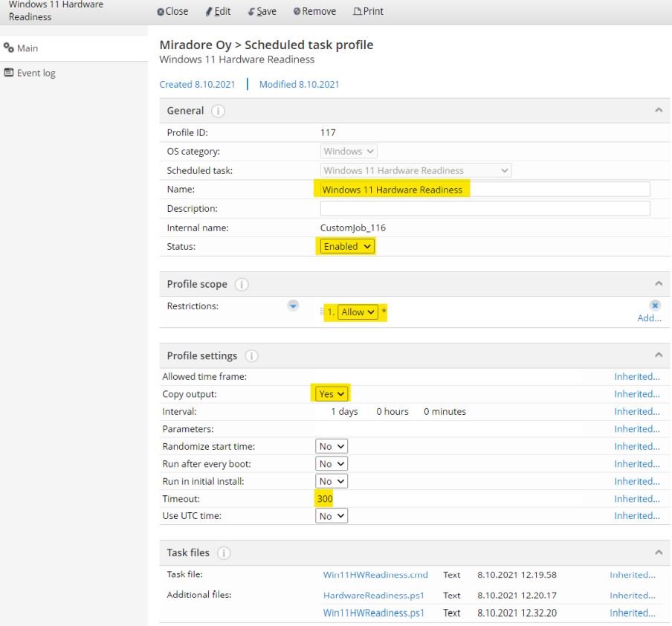The width and height of the screenshot is (672, 626).
Task: Open the Randomize start time dropdown
Action: (x=332, y=446)
